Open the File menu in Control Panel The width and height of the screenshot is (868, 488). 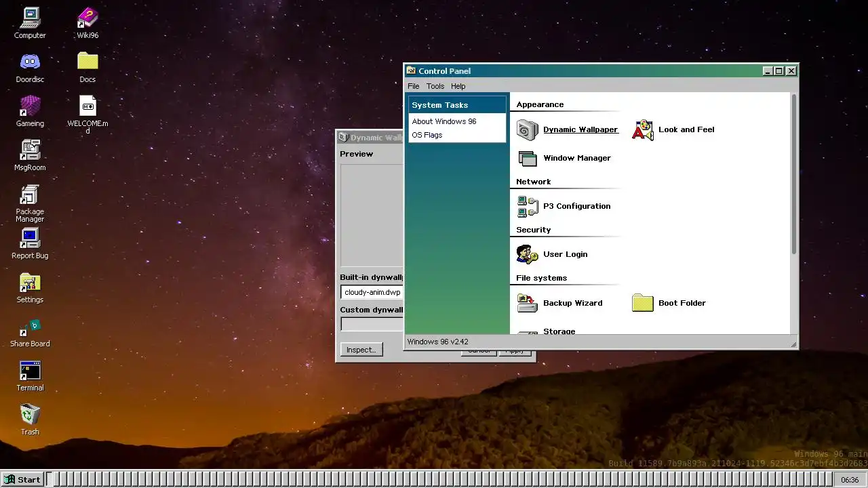pyautogui.click(x=414, y=86)
